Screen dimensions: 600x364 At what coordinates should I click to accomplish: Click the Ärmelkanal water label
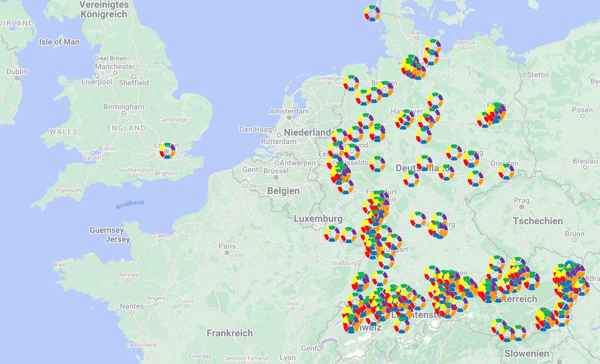pos(130,205)
